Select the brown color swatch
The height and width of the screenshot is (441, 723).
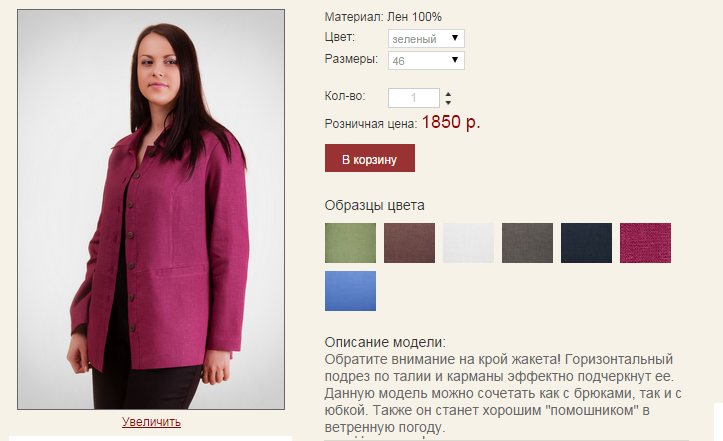point(409,243)
